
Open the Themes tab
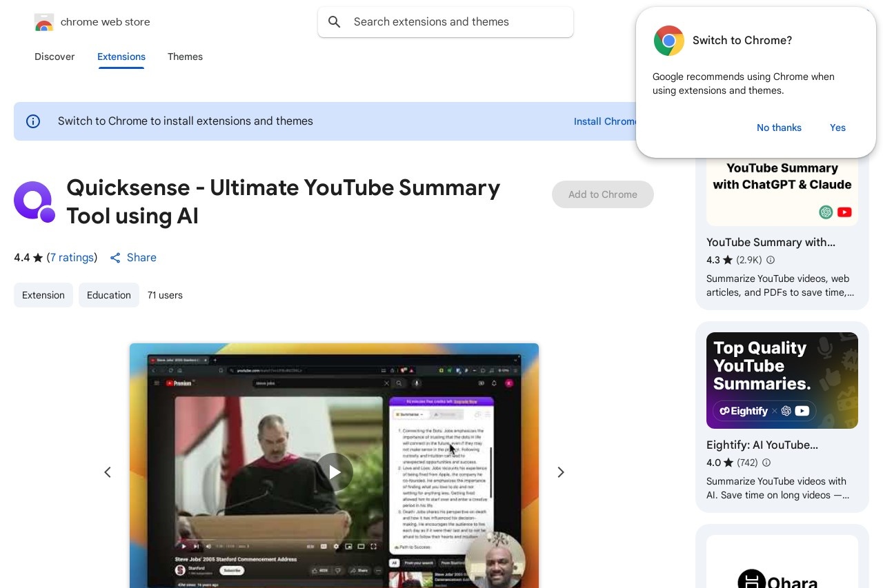[x=185, y=57]
